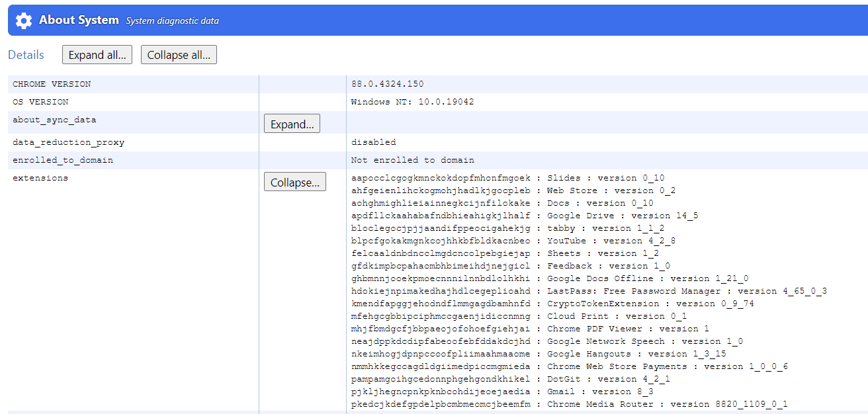Click the About System gear icon
The image size is (868, 414).
(24, 21)
